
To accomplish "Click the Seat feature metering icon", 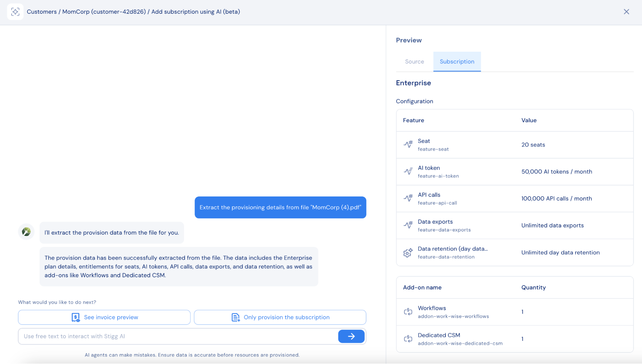I will coord(408,144).
